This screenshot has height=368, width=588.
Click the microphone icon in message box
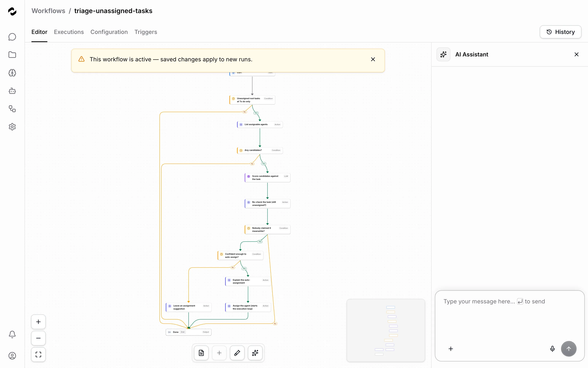click(552, 349)
